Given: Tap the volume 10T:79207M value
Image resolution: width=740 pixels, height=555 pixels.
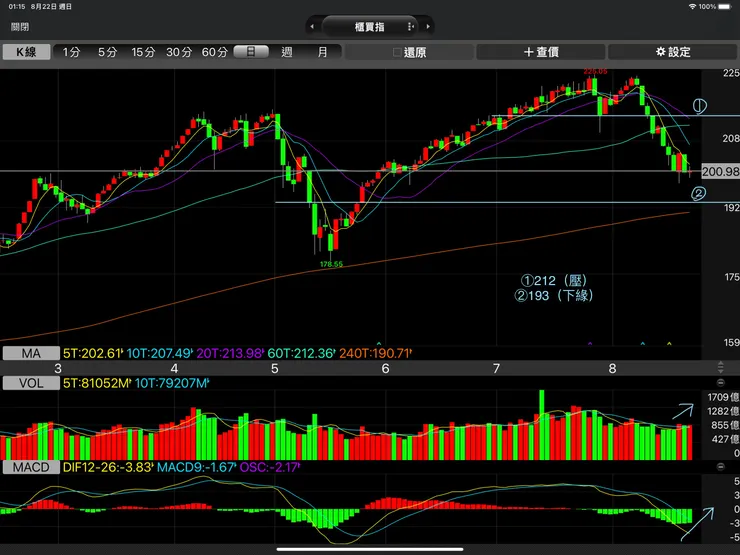Looking at the screenshot, I should (172, 383).
